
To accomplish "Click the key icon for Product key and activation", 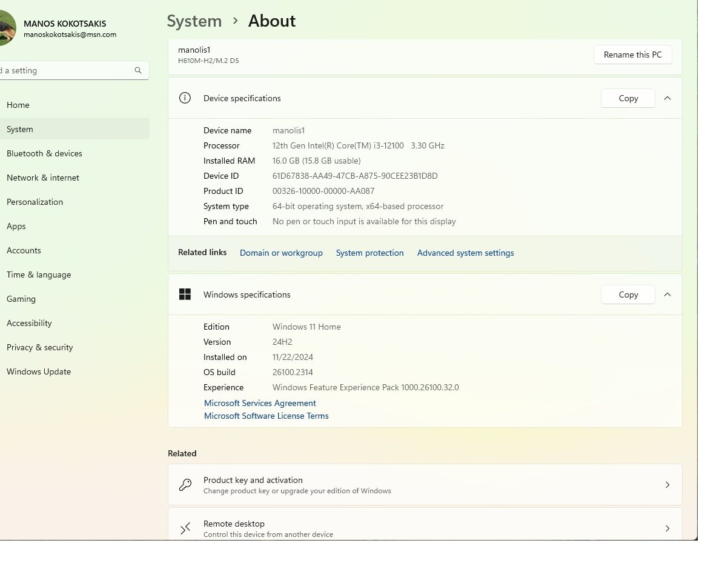I will click(185, 485).
